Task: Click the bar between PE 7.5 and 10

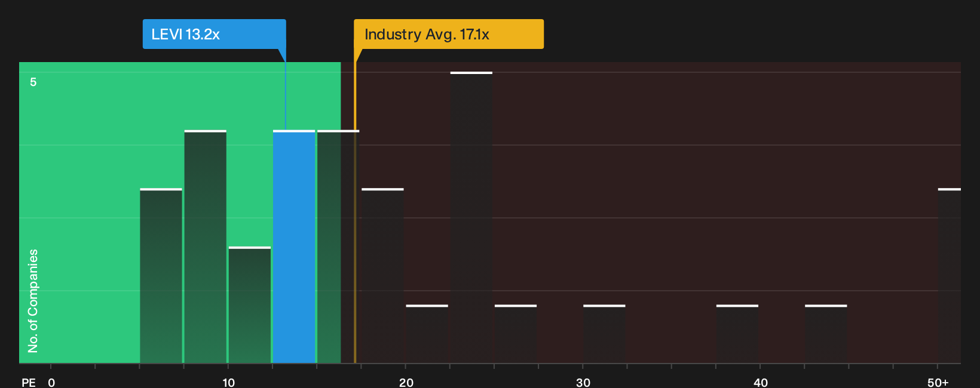Action: coord(206,247)
